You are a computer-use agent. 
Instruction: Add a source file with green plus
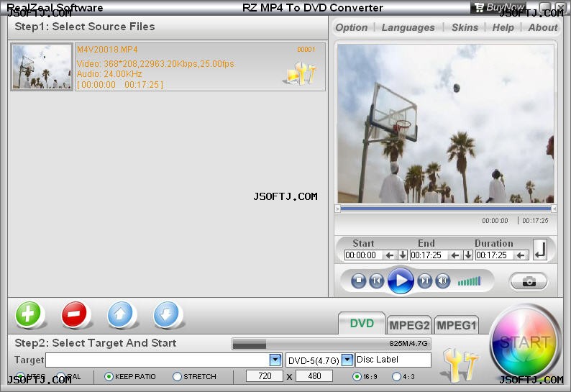pos(28,314)
